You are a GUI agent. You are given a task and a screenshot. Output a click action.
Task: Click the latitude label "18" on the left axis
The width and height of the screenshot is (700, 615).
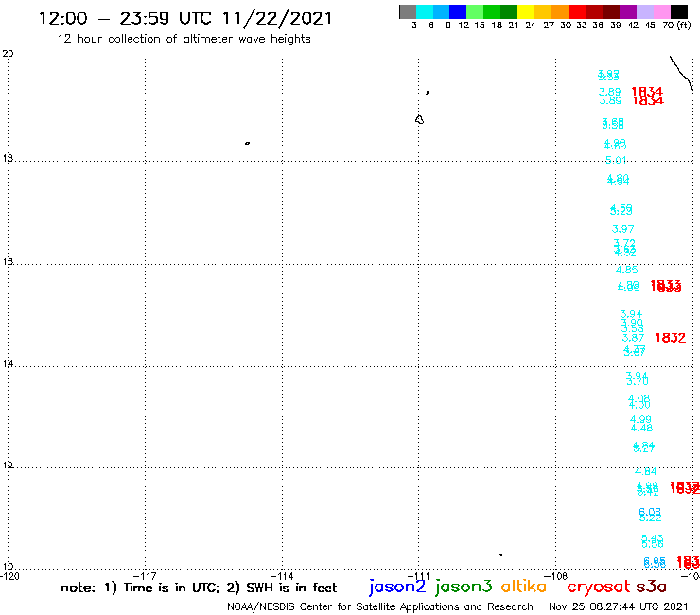coord(8,158)
